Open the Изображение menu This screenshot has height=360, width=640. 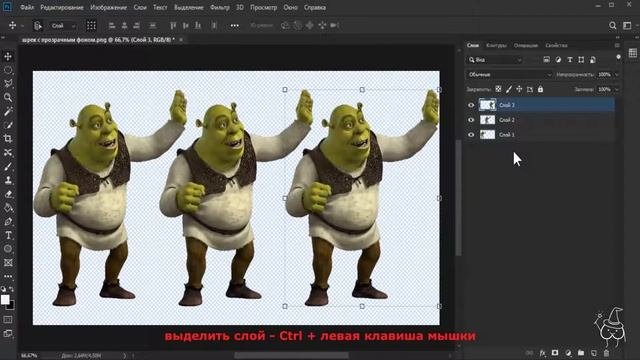(x=108, y=7)
